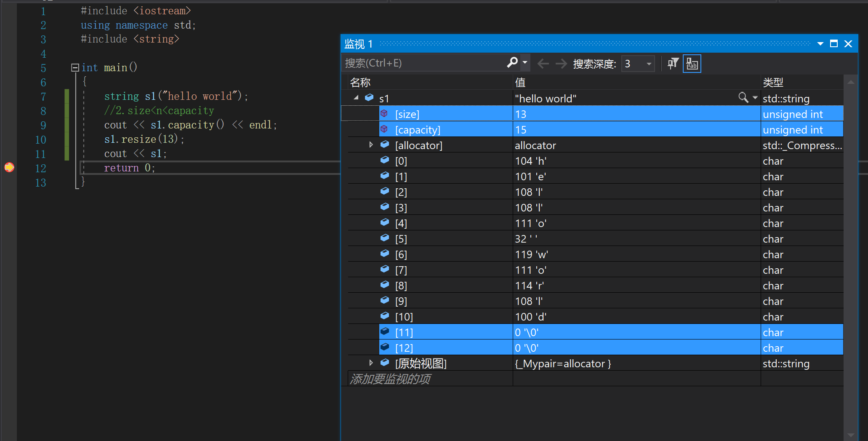Click the icon next to [原始视图]

384,362
